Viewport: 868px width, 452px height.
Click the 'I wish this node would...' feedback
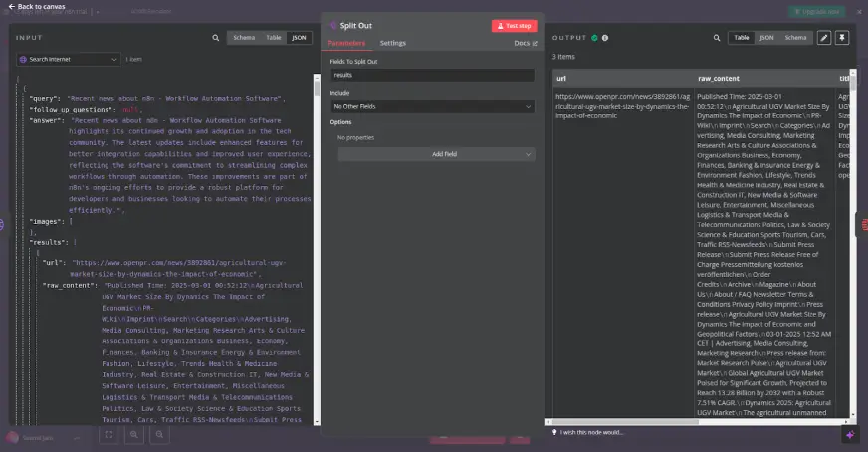(x=591, y=432)
